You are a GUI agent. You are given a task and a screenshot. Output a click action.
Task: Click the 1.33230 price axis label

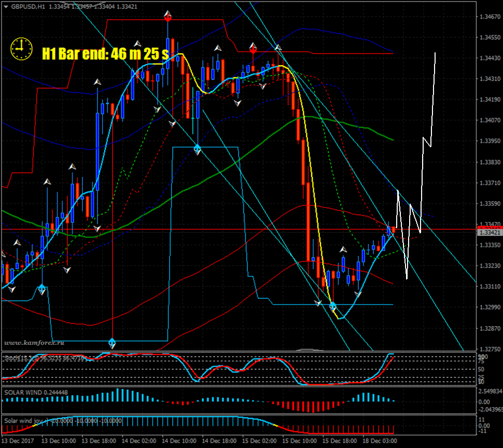pos(490,266)
